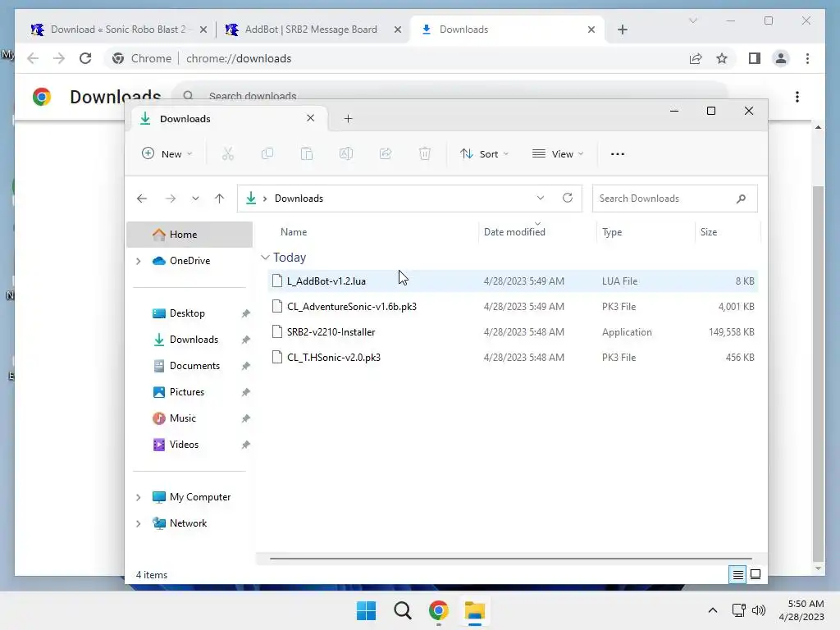
Task: Click File Explorer icon on the taskbar
Action: click(x=475, y=610)
